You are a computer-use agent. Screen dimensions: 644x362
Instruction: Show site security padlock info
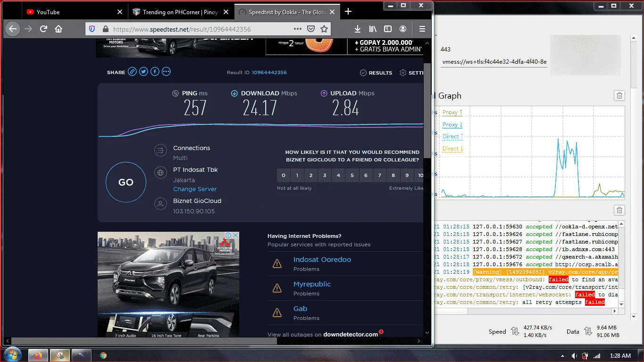click(105, 29)
